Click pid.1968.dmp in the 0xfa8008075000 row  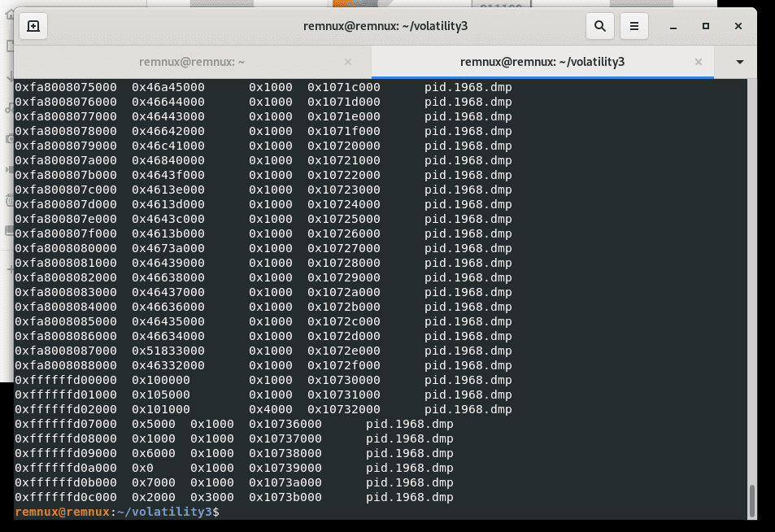[x=468, y=87]
